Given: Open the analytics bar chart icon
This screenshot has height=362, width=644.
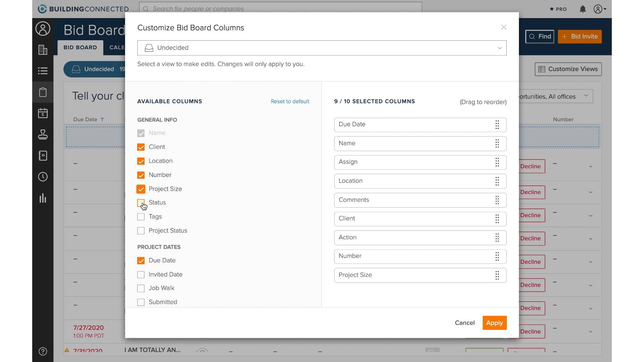Looking at the screenshot, I should (43, 198).
